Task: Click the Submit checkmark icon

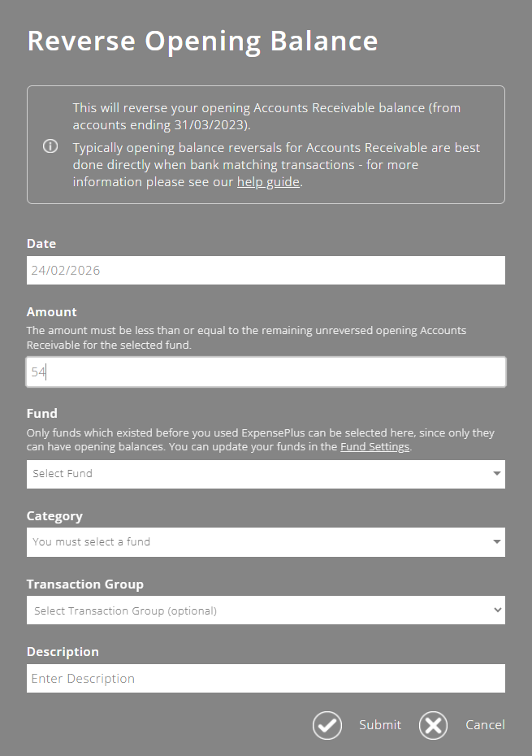Action: point(327,725)
